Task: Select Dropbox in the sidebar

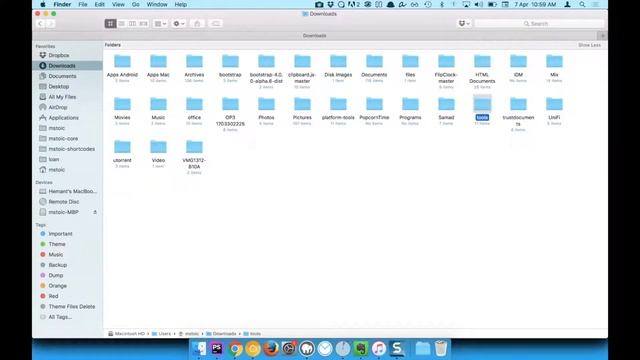Action: [x=58, y=55]
